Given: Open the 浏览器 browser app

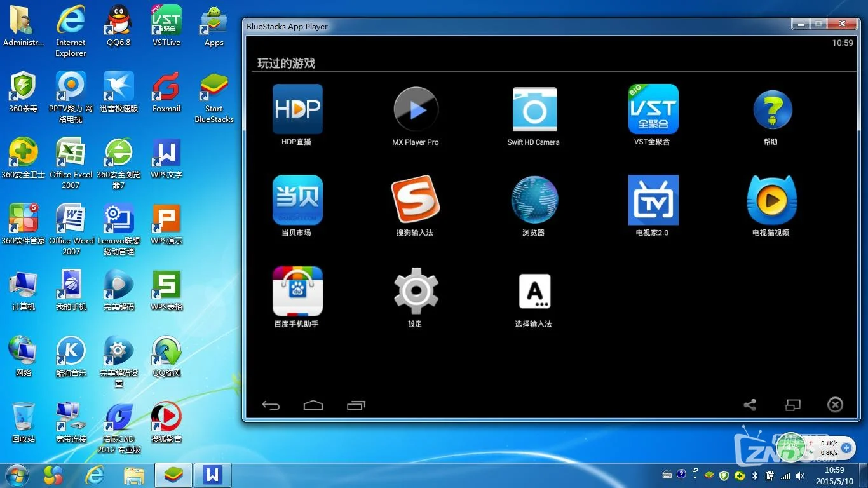Looking at the screenshot, I should (x=534, y=206).
